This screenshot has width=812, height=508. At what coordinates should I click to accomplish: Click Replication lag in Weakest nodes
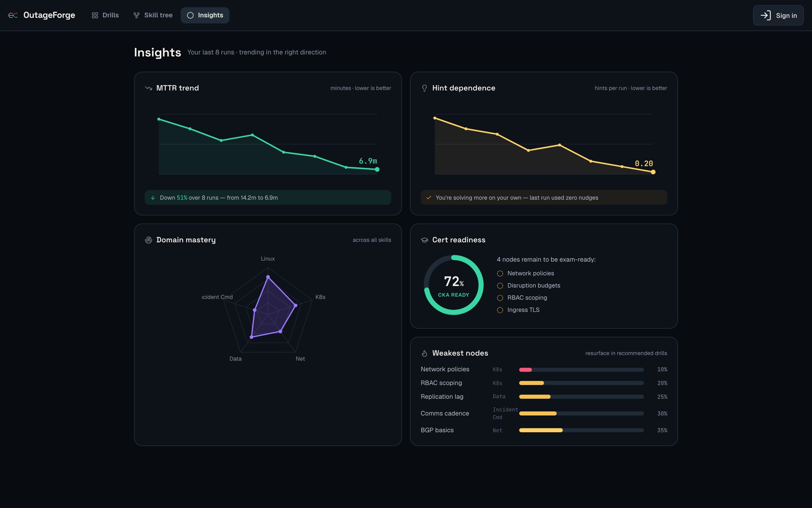point(442,397)
